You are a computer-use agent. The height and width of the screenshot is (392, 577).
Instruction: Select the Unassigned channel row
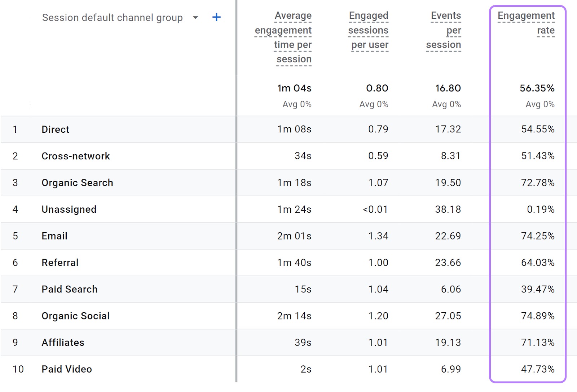(69, 209)
